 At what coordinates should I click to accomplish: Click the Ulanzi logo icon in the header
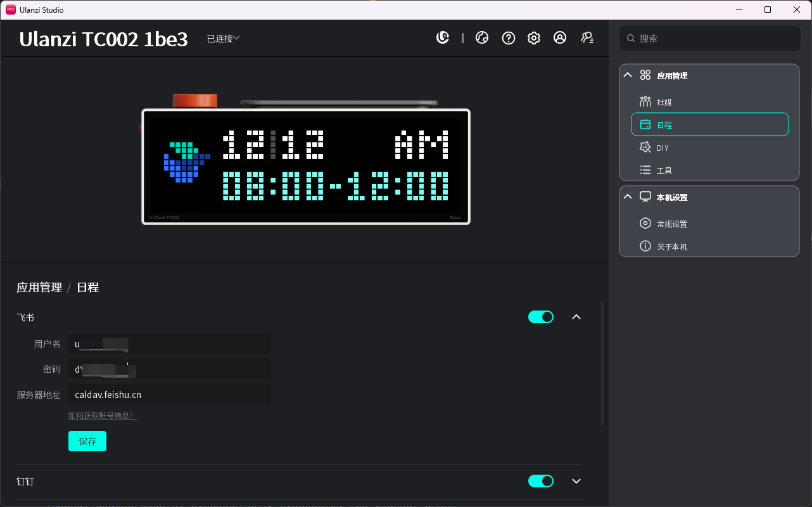click(443, 38)
